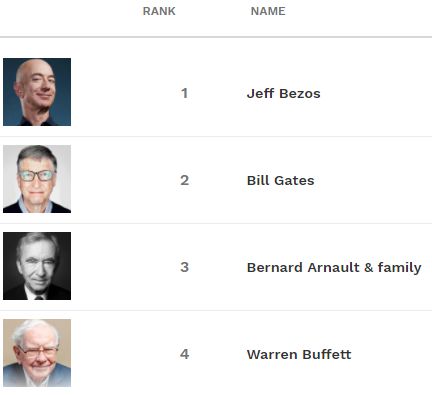Click rank number 2 in the list
Viewport: 432px width, 395px height.
185,180
